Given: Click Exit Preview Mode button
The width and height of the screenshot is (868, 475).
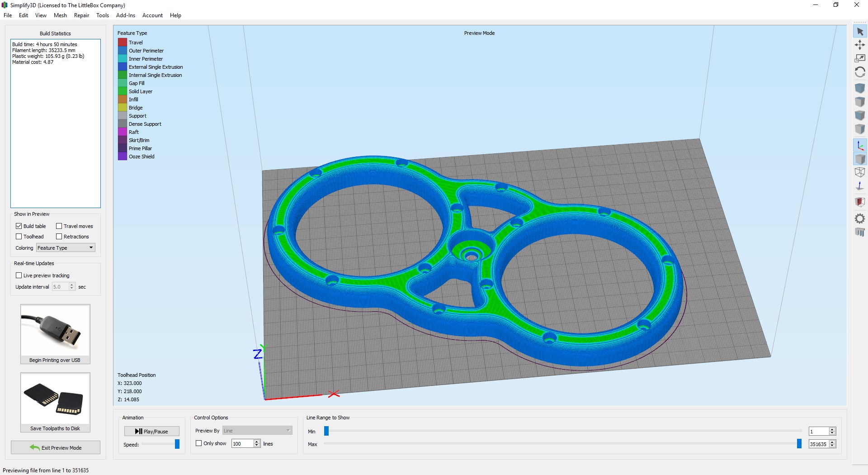Looking at the screenshot, I should pos(56,447).
